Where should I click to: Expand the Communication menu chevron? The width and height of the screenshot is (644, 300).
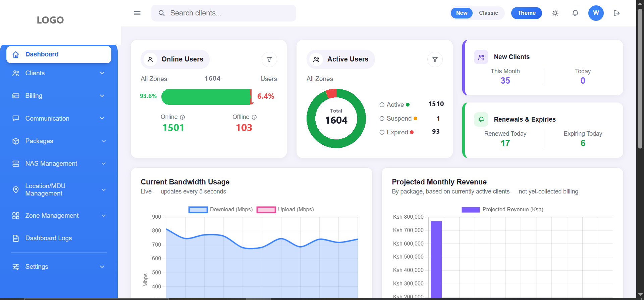tap(102, 118)
